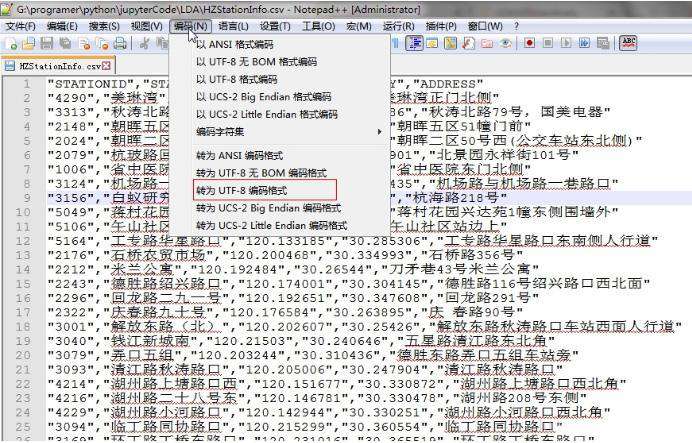Screen dimensions: 692x443
Task: Open the Function List toolbar icon
Action: click(x=468, y=43)
